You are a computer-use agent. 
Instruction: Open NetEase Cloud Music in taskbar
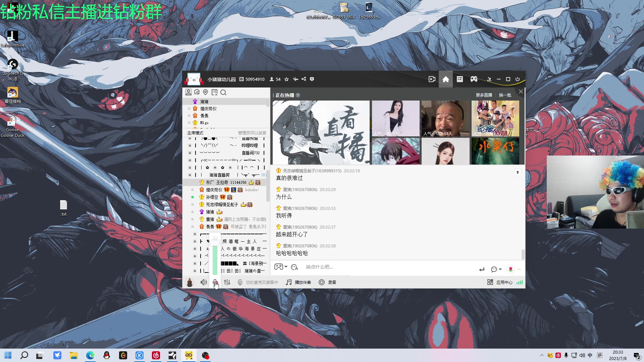pyautogui.click(x=156, y=355)
